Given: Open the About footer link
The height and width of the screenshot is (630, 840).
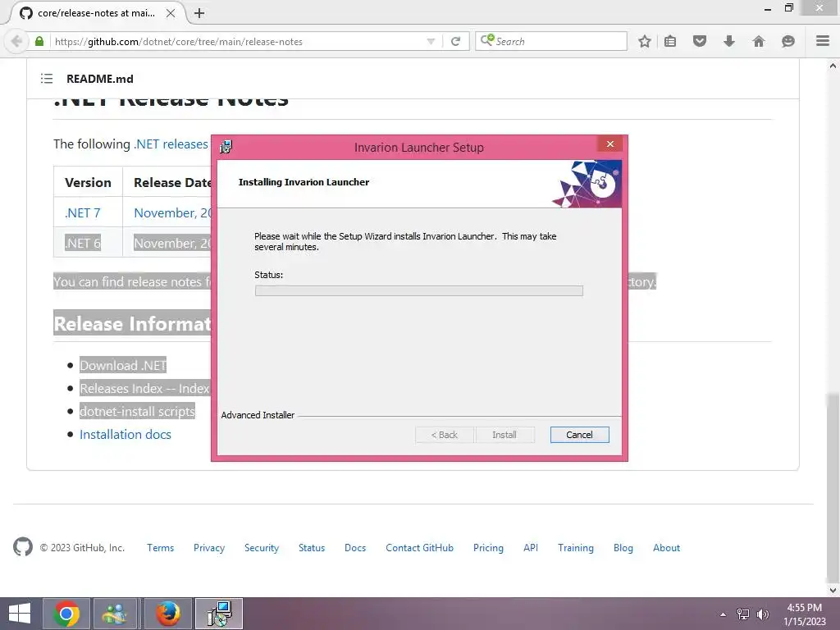Looking at the screenshot, I should point(666,547).
